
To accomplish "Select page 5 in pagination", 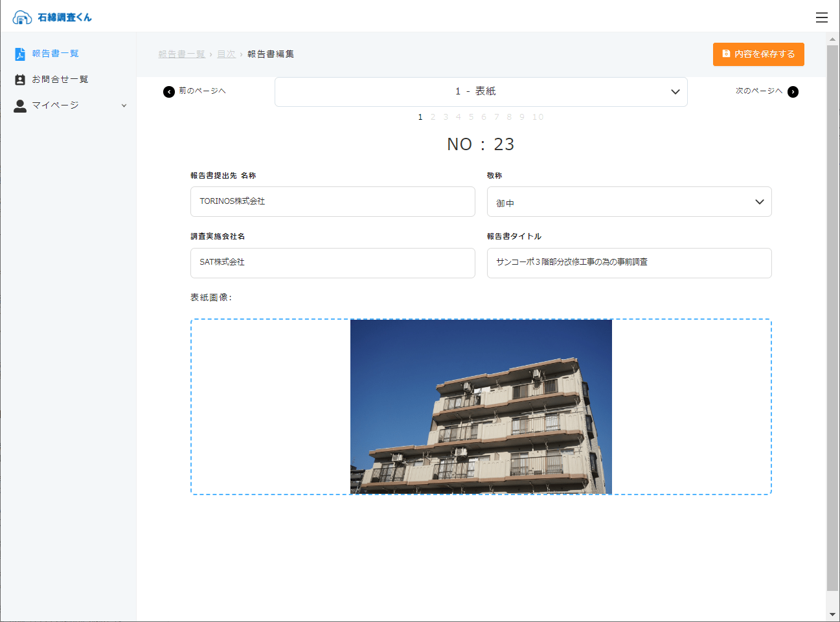I will (x=471, y=117).
